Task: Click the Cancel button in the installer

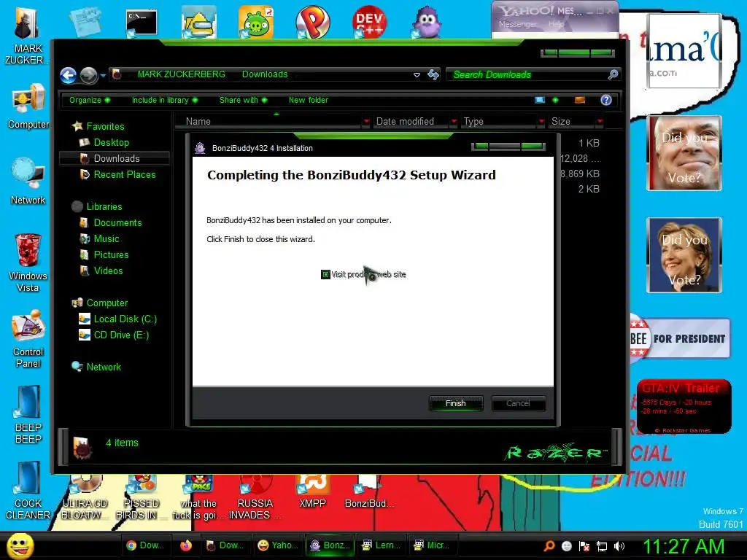Action: [519, 403]
